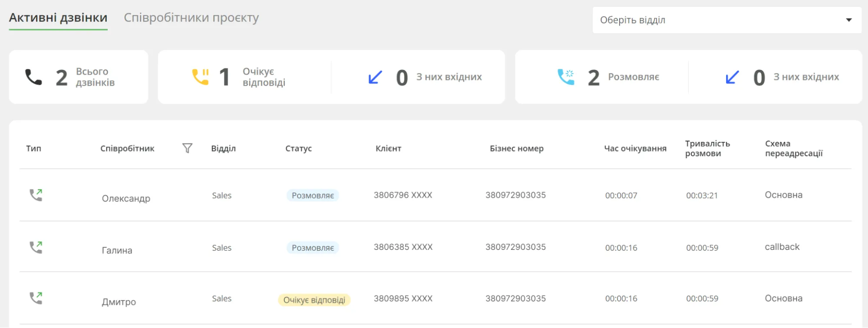The width and height of the screenshot is (868, 328).
Task: Click the Час очікування column header
Action: 635,148
